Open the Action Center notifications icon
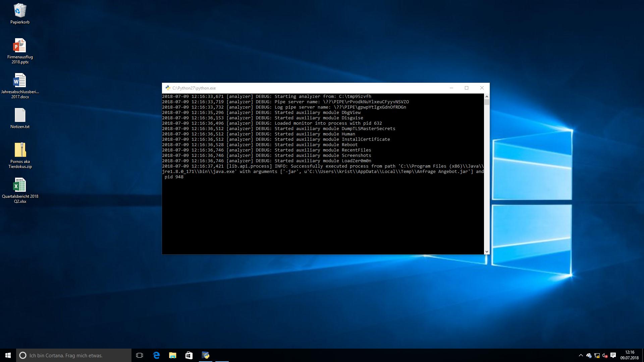This screenshot has height=362, width=644. point(613,355)
